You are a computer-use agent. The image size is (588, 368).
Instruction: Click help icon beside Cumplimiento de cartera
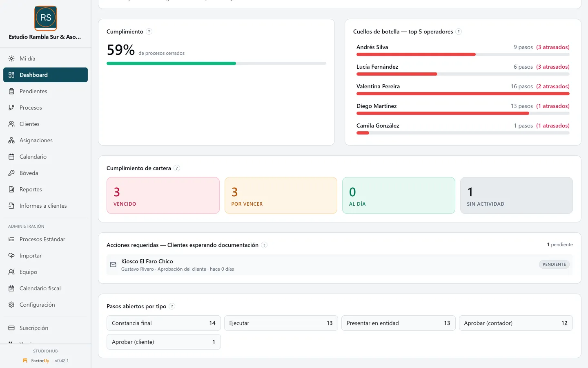point(177,168)
